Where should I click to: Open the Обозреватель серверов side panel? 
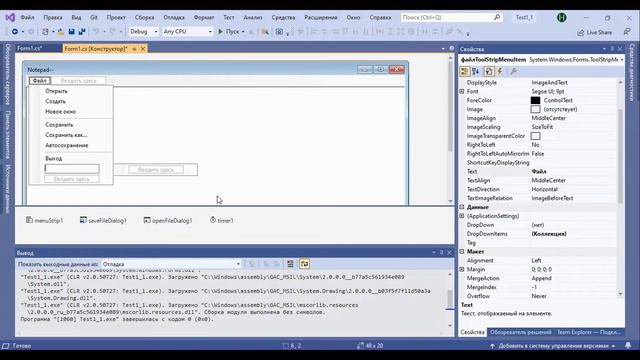tap(7, 75)
